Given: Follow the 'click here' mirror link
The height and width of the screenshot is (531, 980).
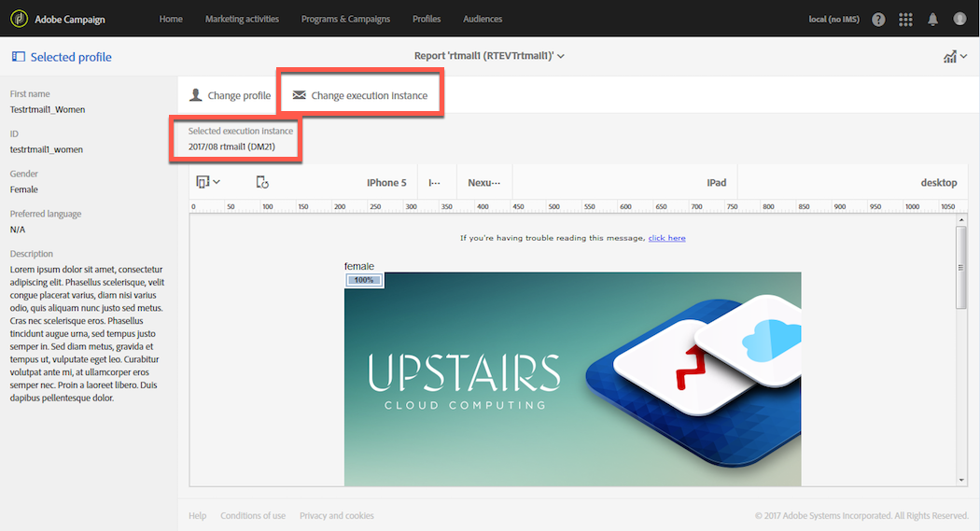Looking at the screenshot, I should pyautogui.click(x=667, y=238).
